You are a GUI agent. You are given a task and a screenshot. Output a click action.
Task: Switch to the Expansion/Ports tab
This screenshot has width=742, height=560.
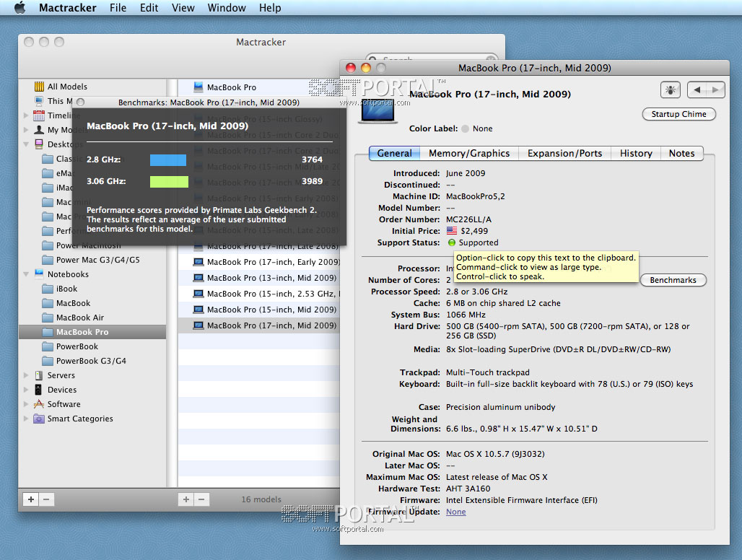(564, 153)
